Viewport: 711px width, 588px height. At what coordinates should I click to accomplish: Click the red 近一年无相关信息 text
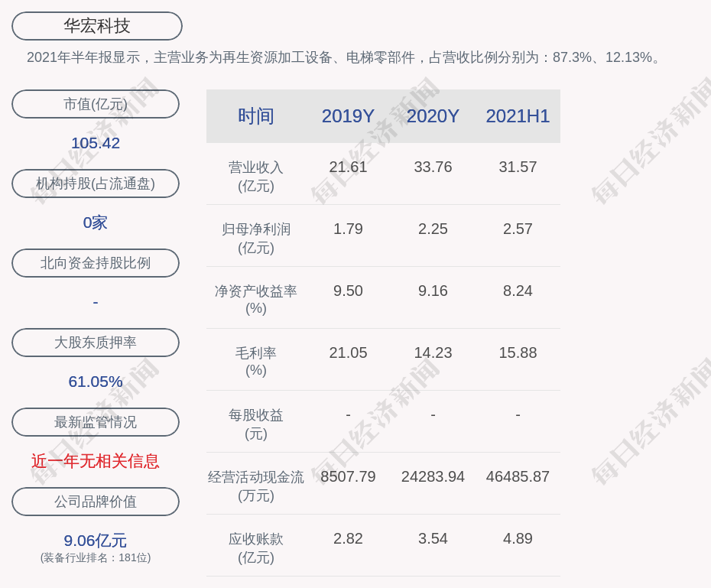point(96,461)
